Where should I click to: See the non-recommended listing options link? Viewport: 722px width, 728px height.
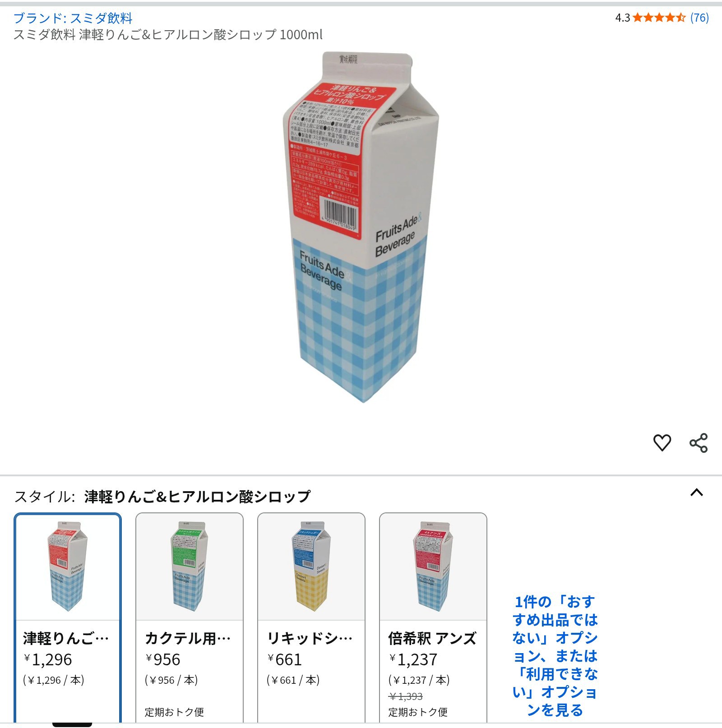point(555,656)
